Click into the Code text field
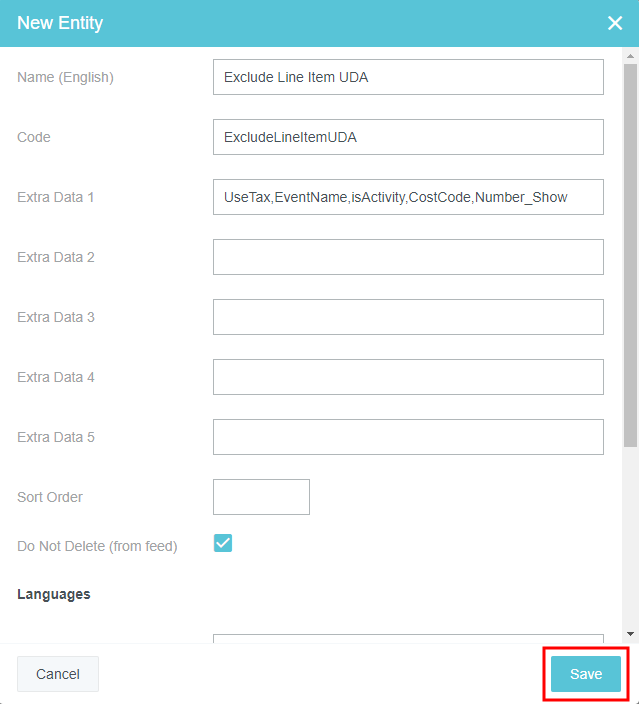 pyautogui.click(x=408, y=137)
